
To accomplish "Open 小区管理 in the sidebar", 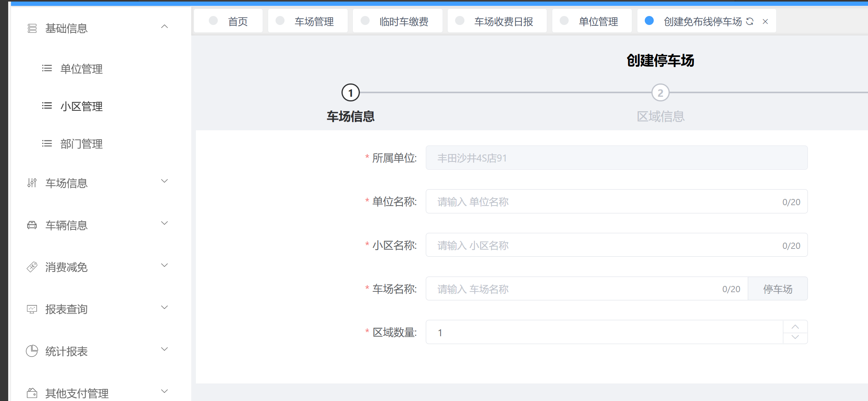I will click(x=82, y=106).
